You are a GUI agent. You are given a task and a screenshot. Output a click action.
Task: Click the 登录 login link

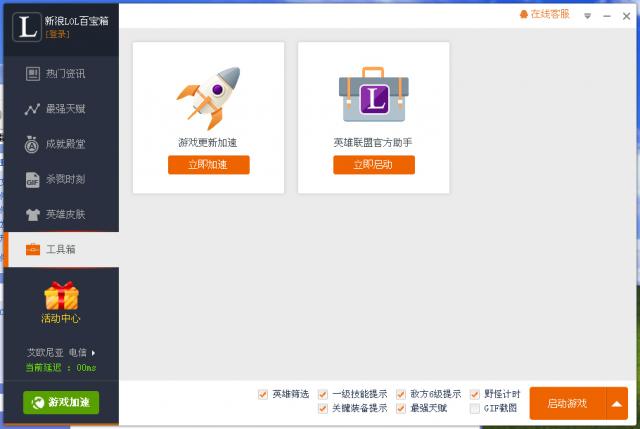pos(57,35)
